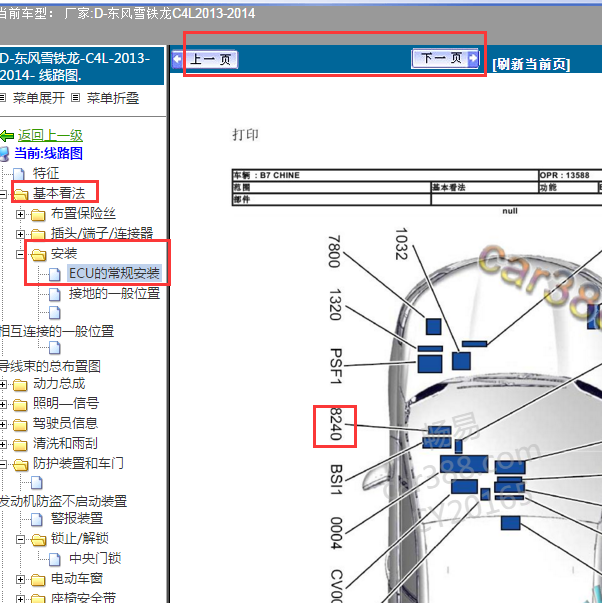Open the 警报装置 document

[x=77, y=518]
